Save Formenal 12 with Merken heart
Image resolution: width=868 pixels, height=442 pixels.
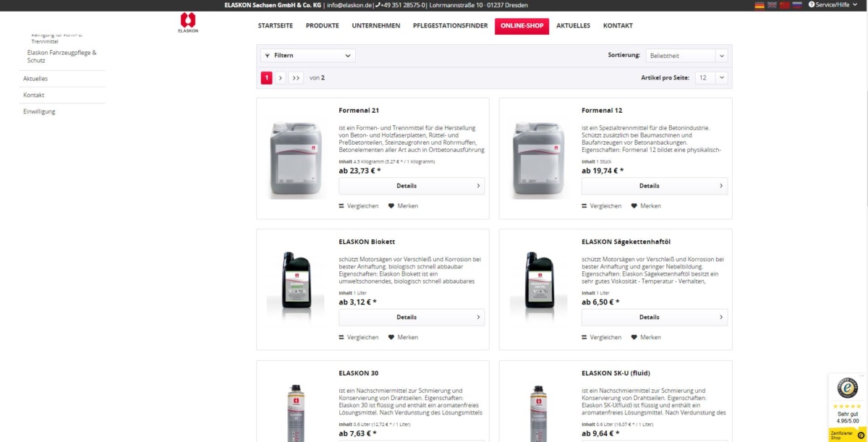pyautogui.click(x=646, y=206)
